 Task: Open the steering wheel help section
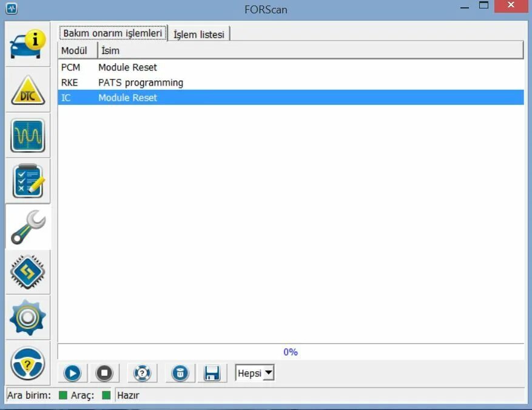(x=28, y=363)
